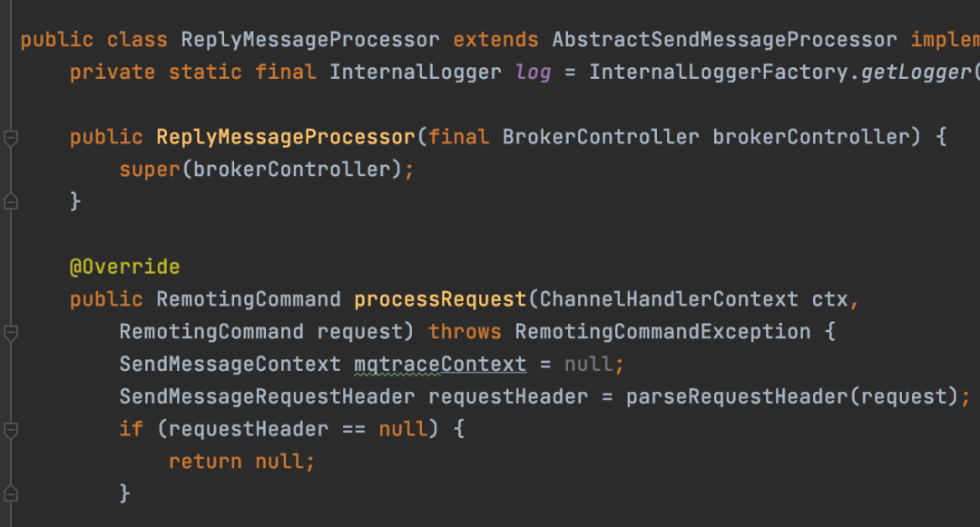Click the SendMessageRequestHeader type name

point(267,396)
